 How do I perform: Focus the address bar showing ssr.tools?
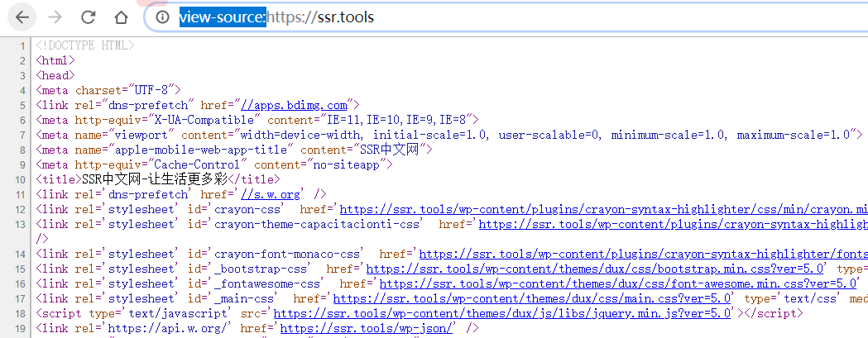[496, 17]
